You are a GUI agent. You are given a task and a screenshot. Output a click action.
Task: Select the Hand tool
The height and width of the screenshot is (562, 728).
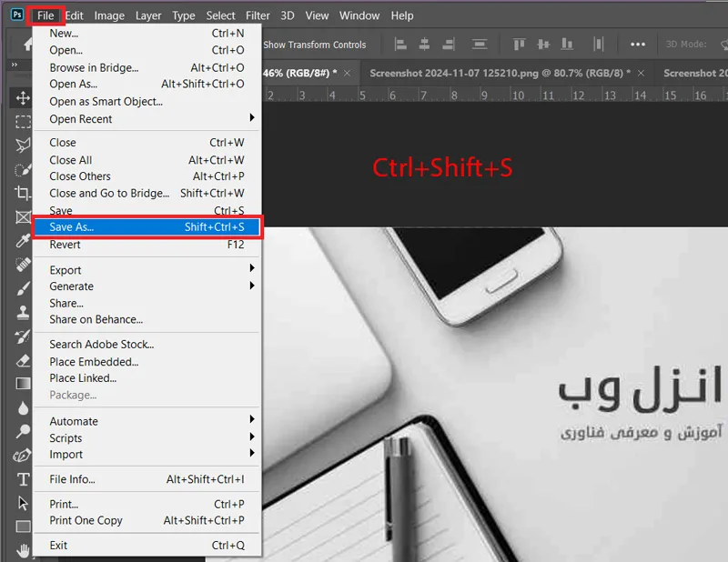[x=23, y=550]
